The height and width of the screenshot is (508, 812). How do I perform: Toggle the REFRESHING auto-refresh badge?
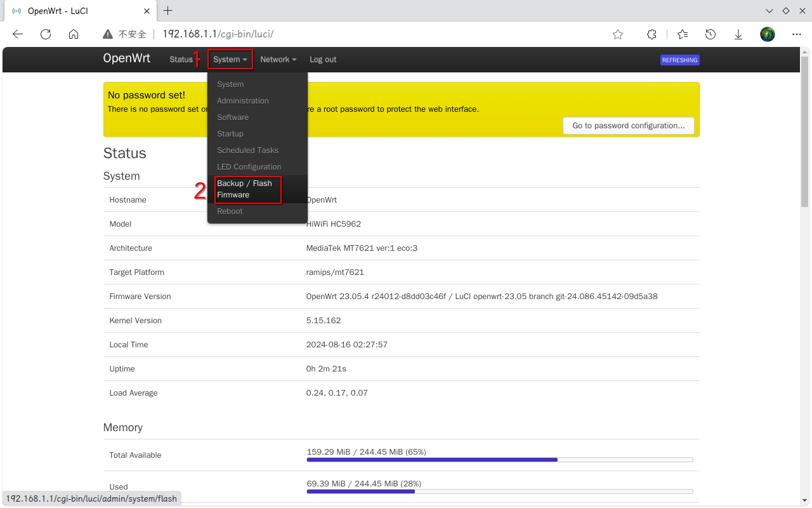point(679,60)
